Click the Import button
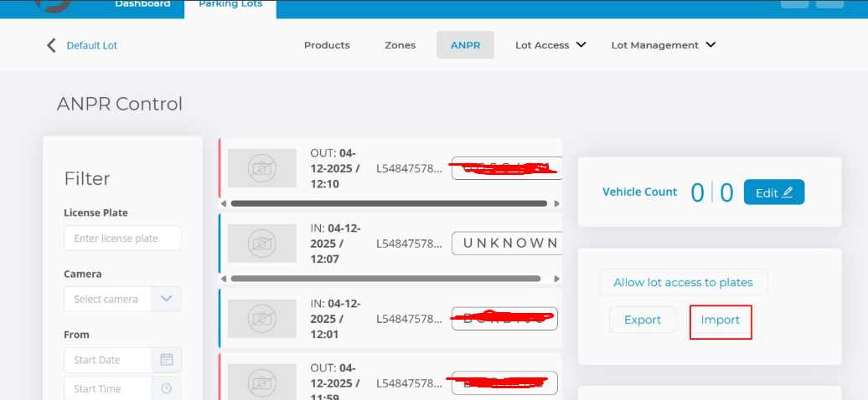 [x=721, y=320]
